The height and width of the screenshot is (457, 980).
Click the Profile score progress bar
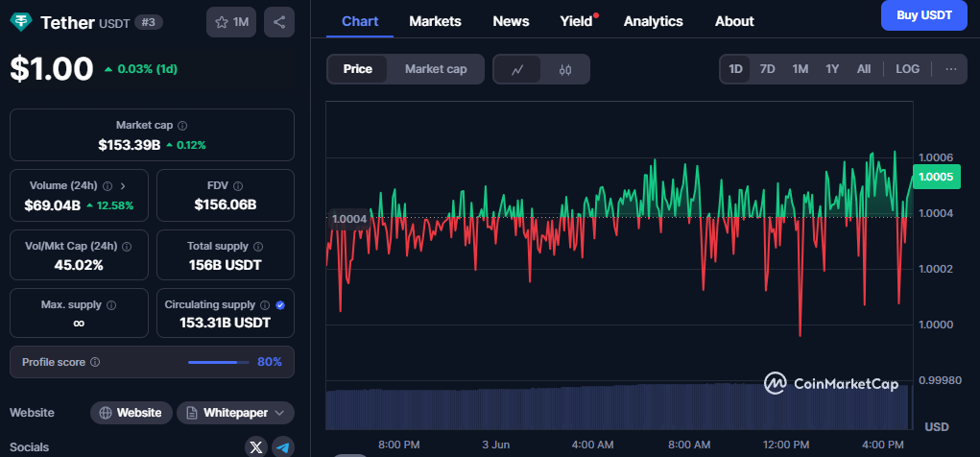[218, 362]
